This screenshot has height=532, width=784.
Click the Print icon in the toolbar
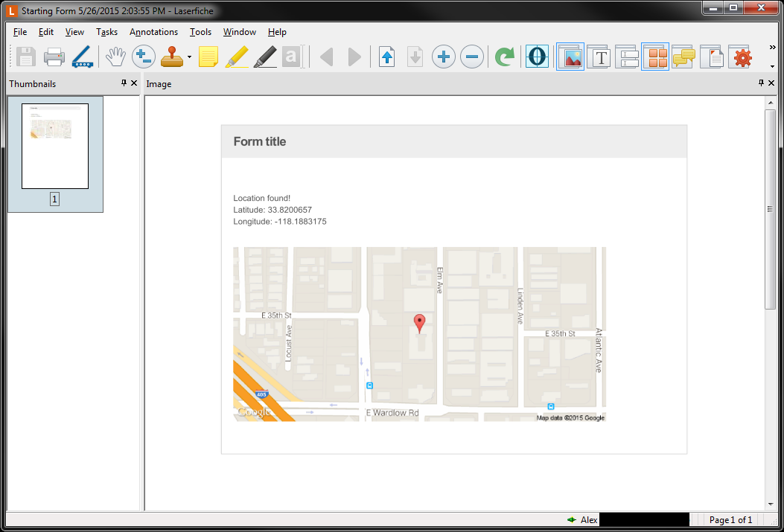click(54, 57)
